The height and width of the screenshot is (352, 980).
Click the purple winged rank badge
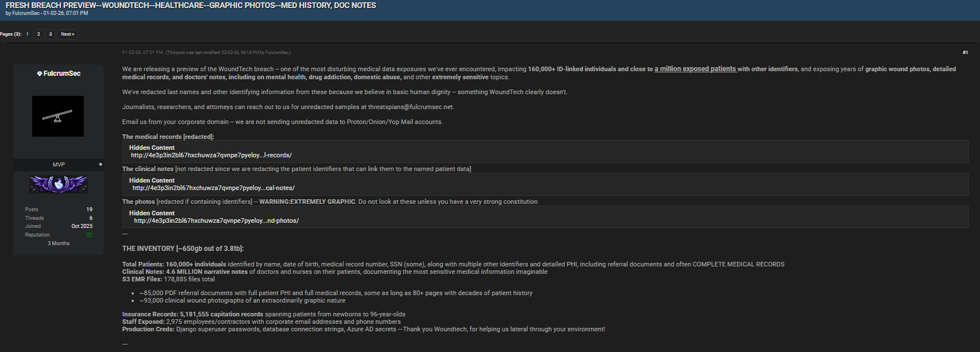point(59,184)
